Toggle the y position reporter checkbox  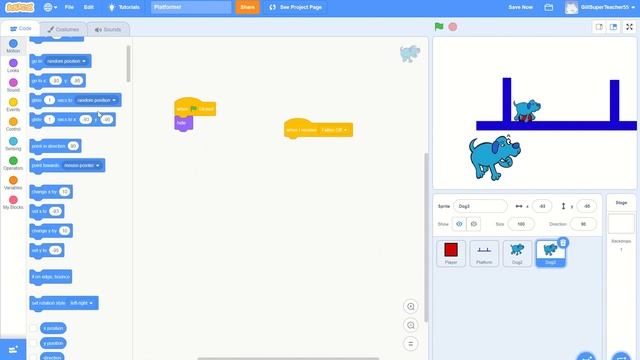pyautogui.click(x=34, y=343)
